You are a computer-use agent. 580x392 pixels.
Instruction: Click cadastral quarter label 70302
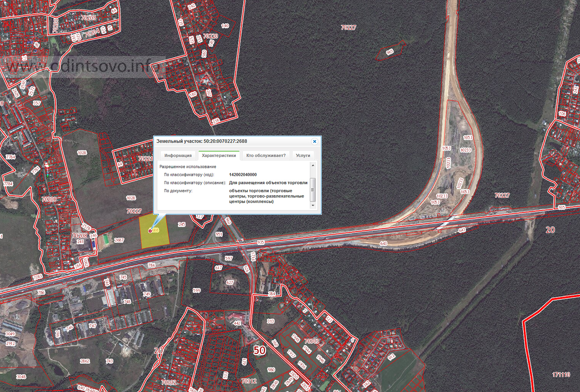pos(169,382)
